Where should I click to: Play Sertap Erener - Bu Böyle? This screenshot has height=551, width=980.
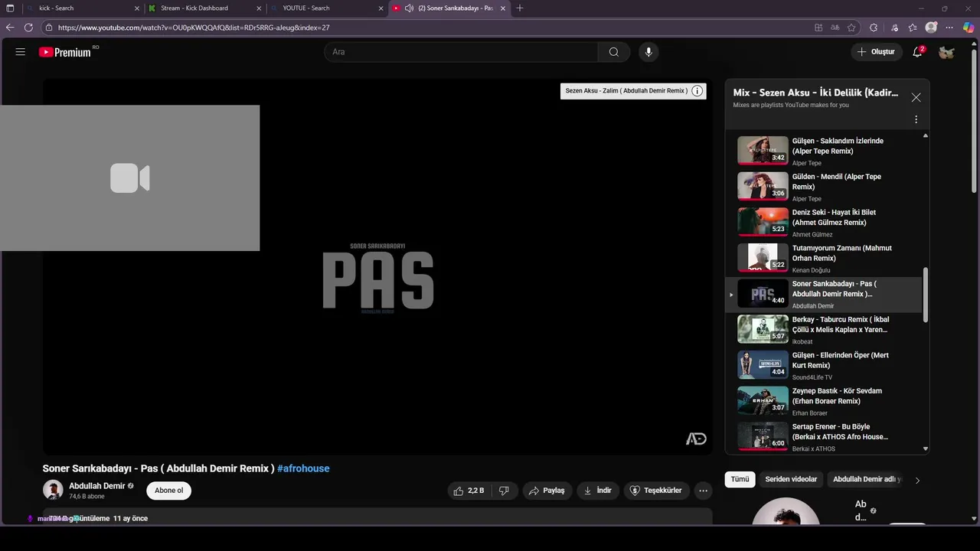[824, 436]
